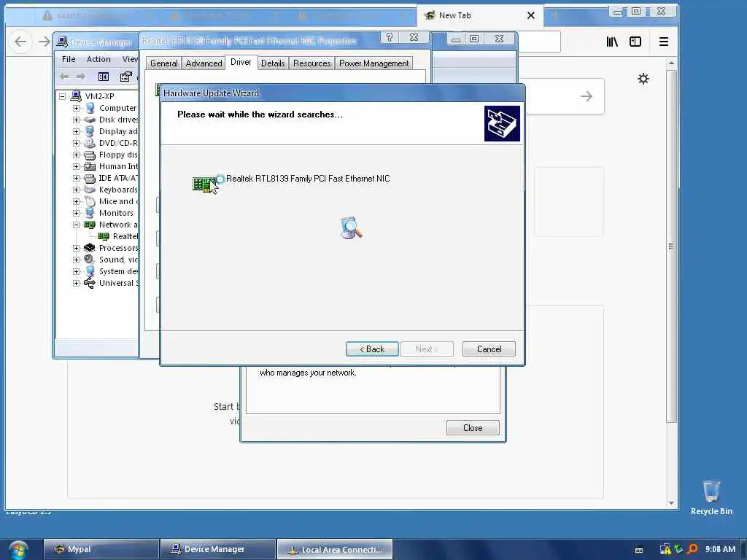
Task: Click the network card icon in wizard
Action: coord(204,184)
